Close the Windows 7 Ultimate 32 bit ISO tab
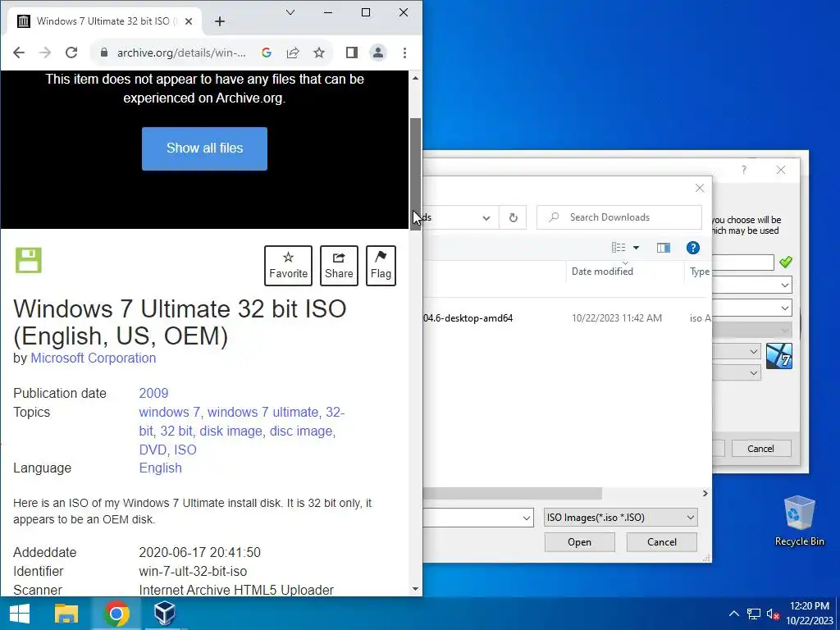The width and height of the screenshot is (840, 630). 189,21
